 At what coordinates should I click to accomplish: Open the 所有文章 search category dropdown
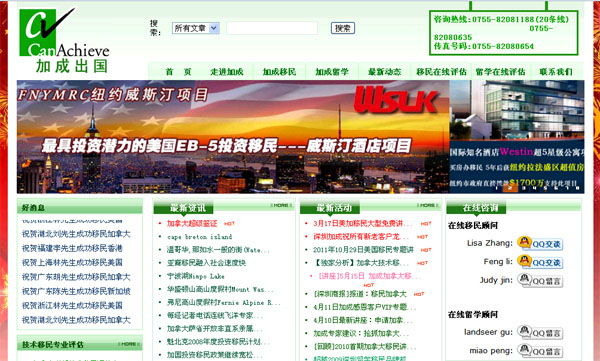196,28
